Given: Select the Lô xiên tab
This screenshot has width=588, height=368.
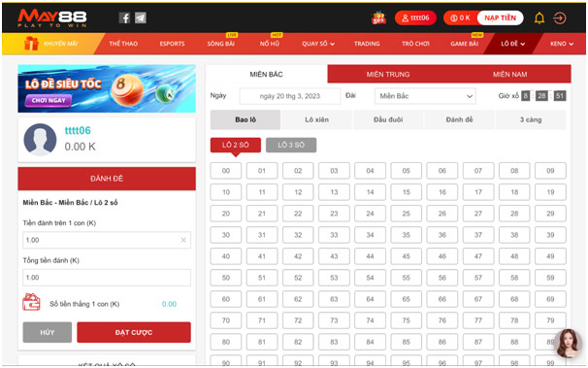Looking at the screenshot, I should coord(316,119).
